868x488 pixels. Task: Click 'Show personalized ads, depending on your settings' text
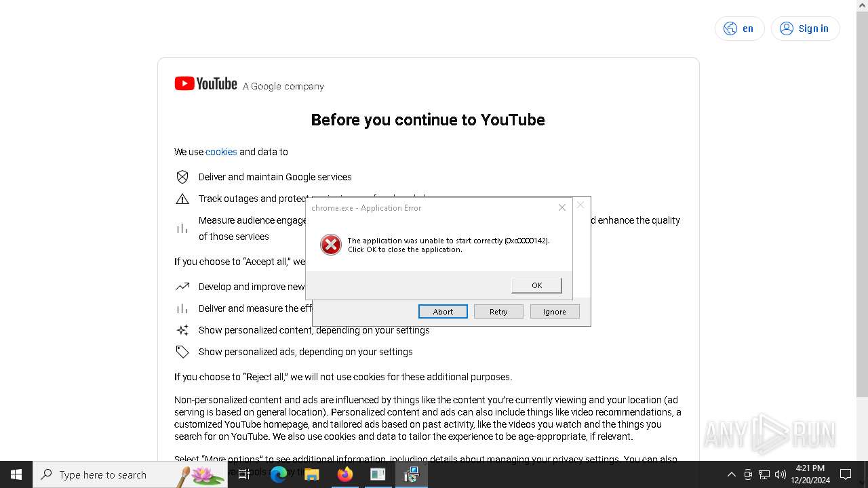point(306,352)
